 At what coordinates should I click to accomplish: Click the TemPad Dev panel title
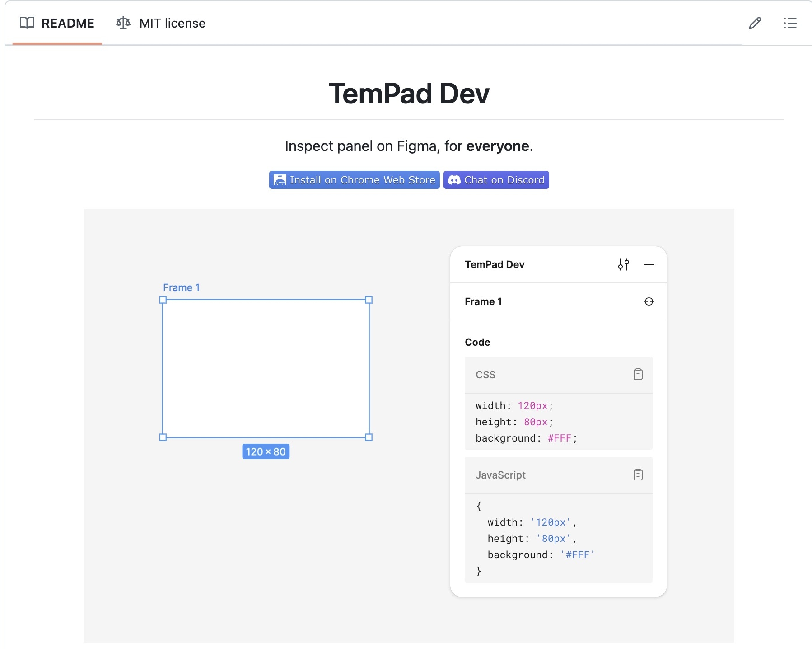pos(495,264)
